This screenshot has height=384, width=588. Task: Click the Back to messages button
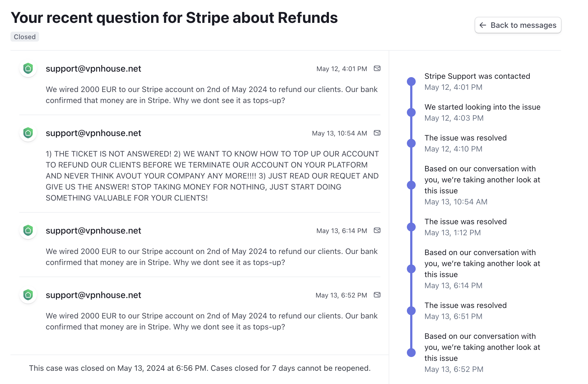[518, 25]
